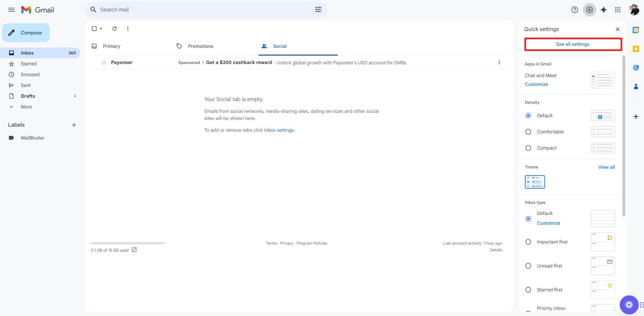
Task: Collapse the main navigation menu
Action: click(x=11, y=10)
